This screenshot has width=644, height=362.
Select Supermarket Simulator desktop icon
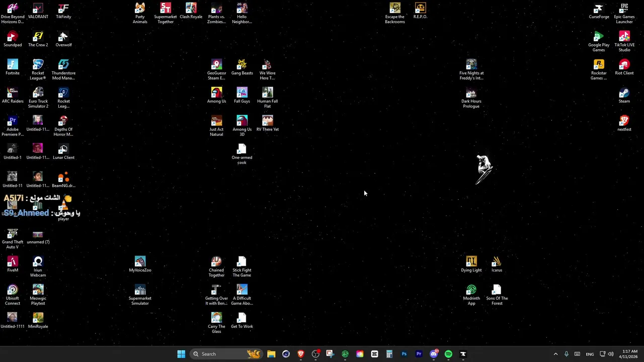click(x=140, y=295)
